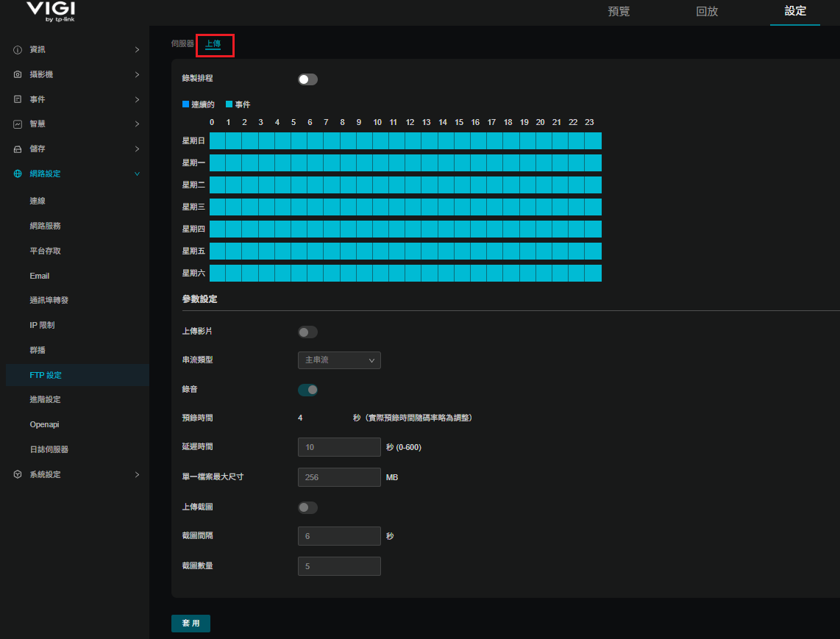This screenshot has height=639, width=840.
Task: Click the 資訊 info icon in sidebar
Action: tap(18, 50)
